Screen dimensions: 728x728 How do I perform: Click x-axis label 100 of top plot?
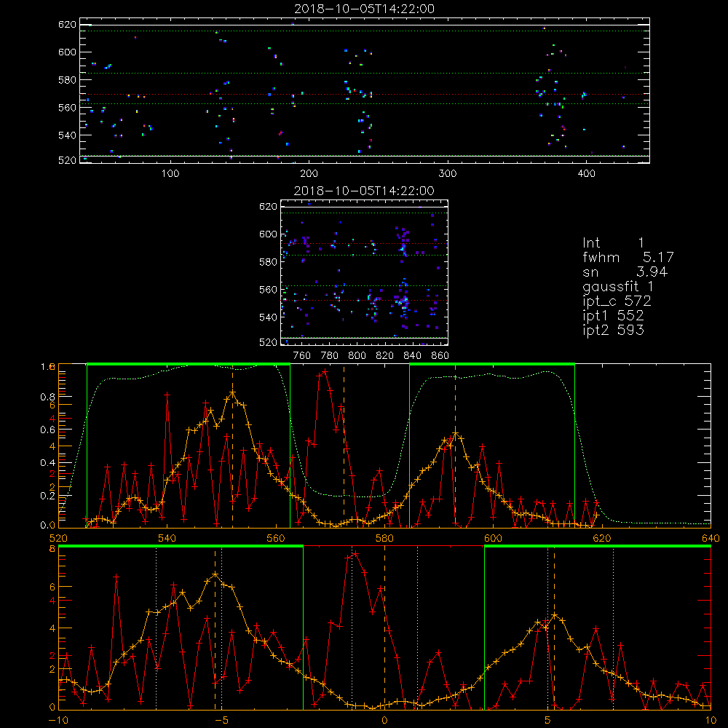[170, 174]
